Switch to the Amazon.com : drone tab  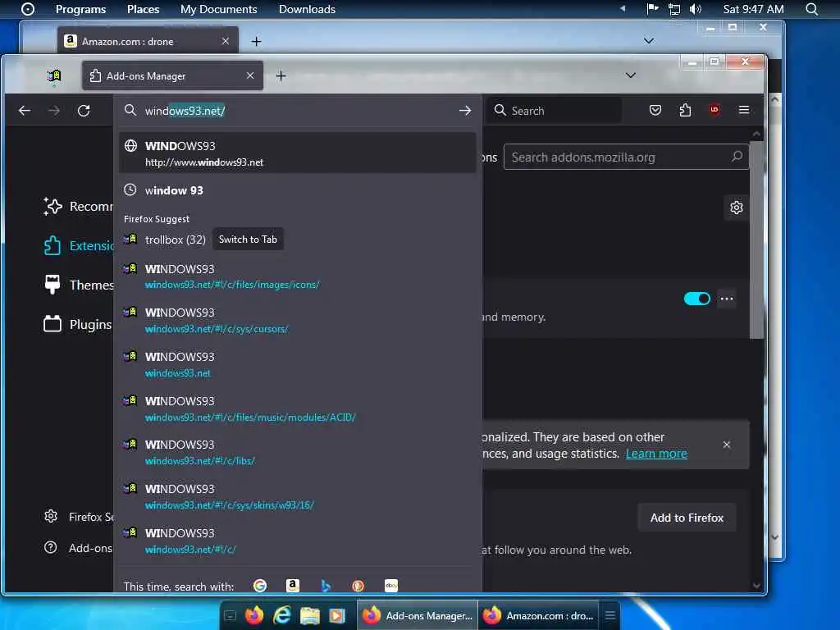click(148, 41)
